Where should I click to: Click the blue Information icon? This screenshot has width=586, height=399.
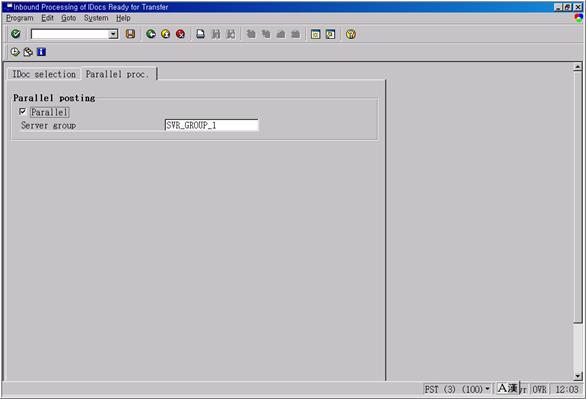tap(41, 52)
